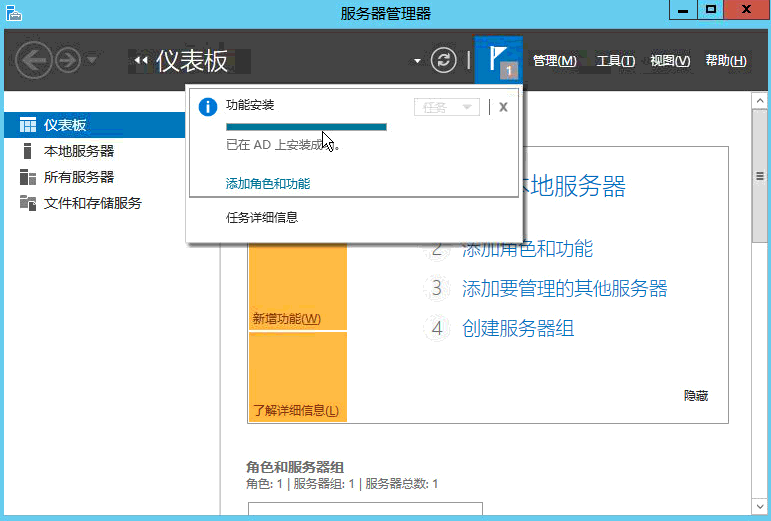Click the forward navigation arrow
Viewport: 771px width, 521px height.
[67, 60]
